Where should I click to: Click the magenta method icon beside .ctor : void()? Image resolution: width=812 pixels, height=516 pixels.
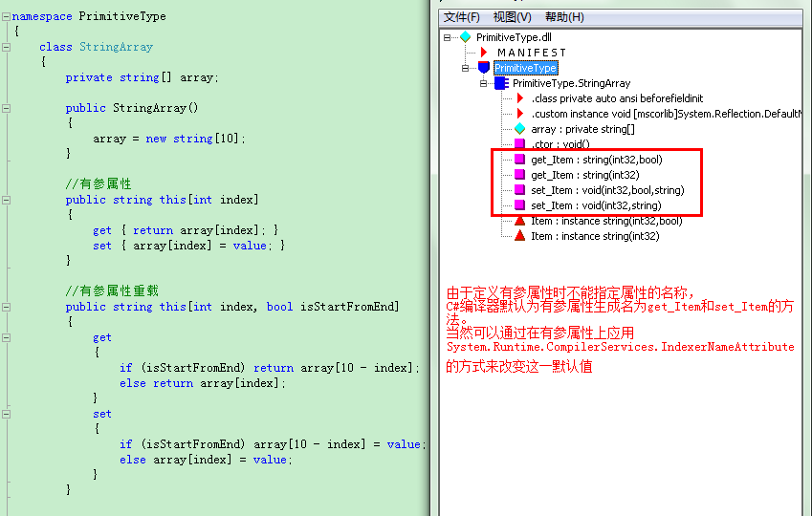520,143
